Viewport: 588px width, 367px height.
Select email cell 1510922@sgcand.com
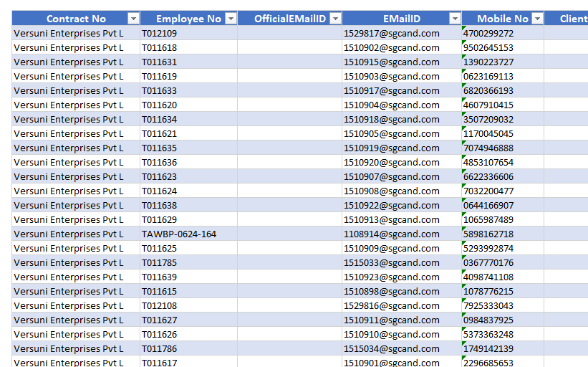tap(402, 205)
